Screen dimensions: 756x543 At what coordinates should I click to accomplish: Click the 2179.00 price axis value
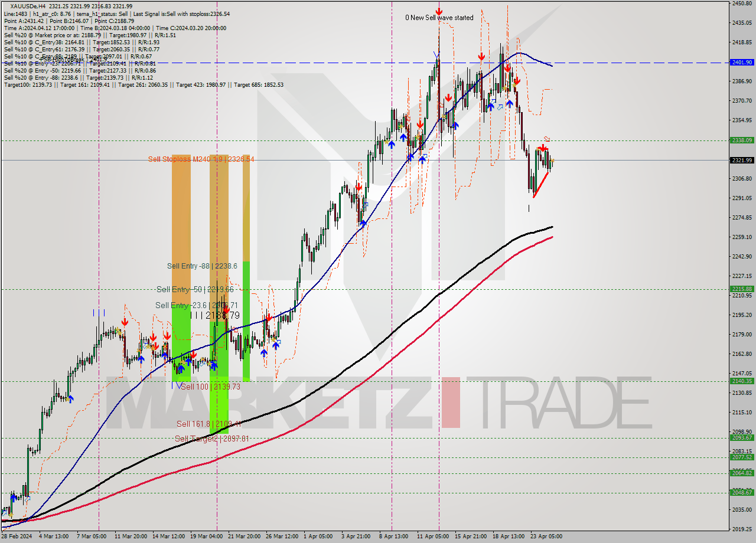point(742,335)
